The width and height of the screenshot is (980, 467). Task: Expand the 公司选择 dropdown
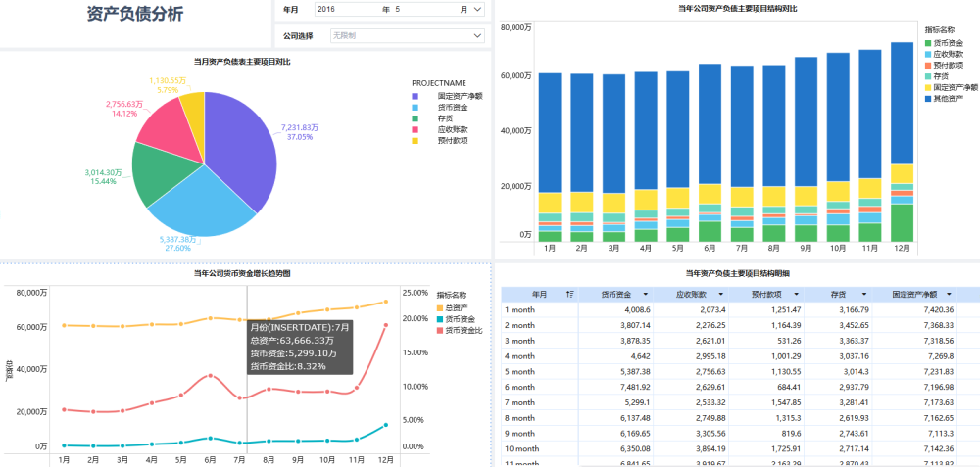click(x=477, y=35)
